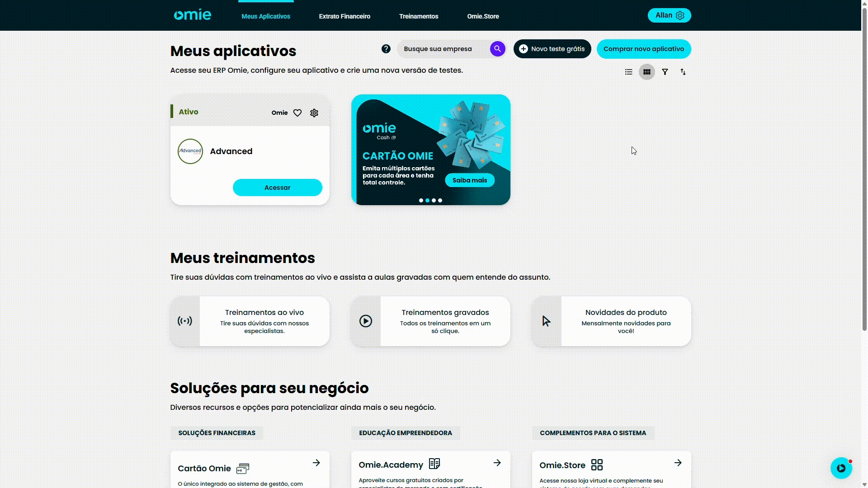The image size is (868, 488).
Task: Click the Omie.Academy card title
Action: click(391, 465)
